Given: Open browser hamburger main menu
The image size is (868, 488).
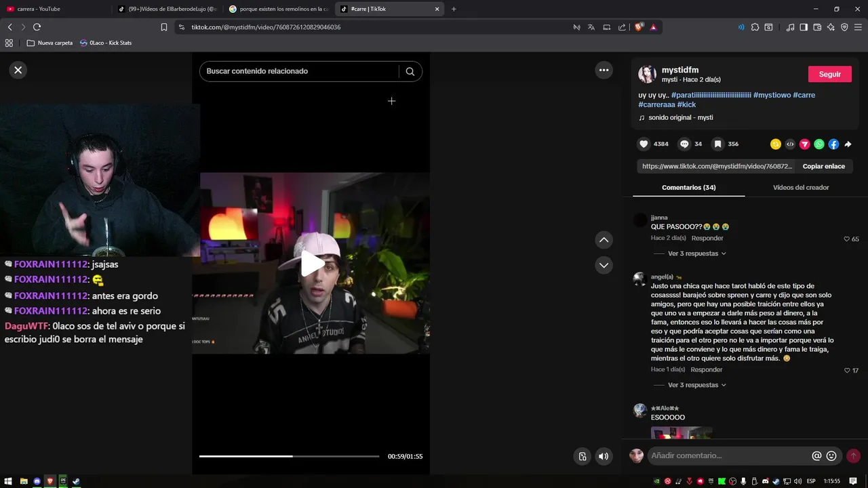Looking at the screenshot, I should tap(858, 27).
